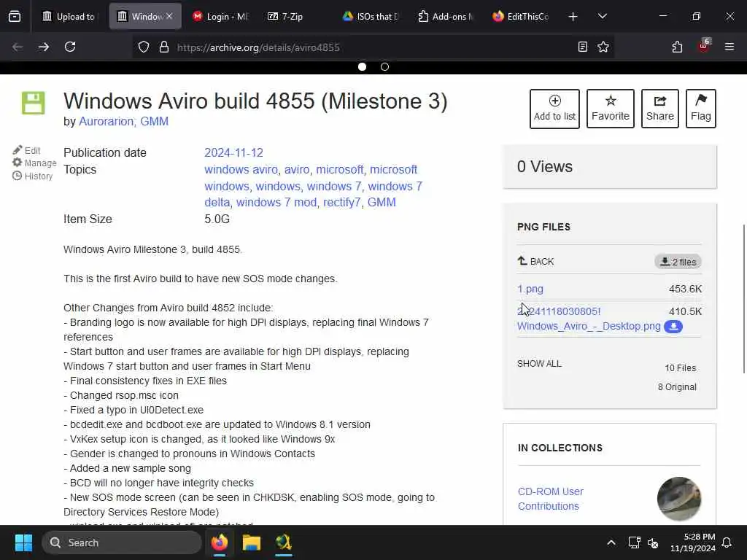747x560 pixels.
Task: Go forward to the next page
Action: (x=44, y=47)
